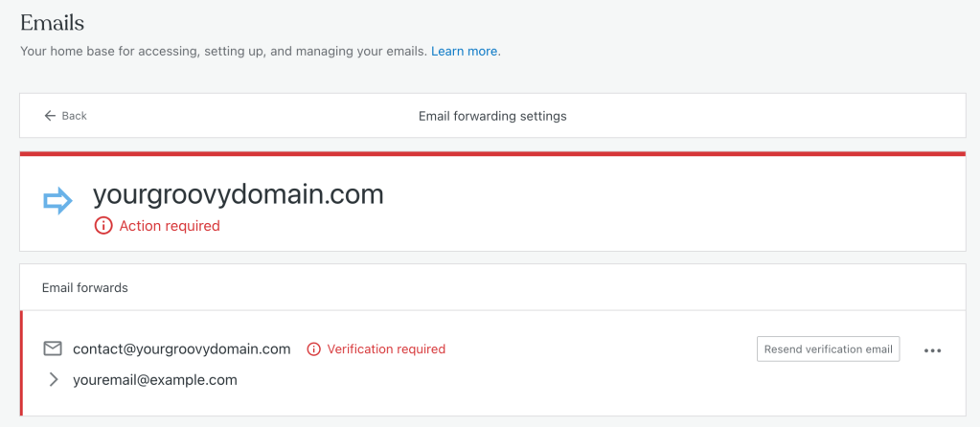Click youremail@example.com destination address
The image size is (980, 427).
point(155,379)
